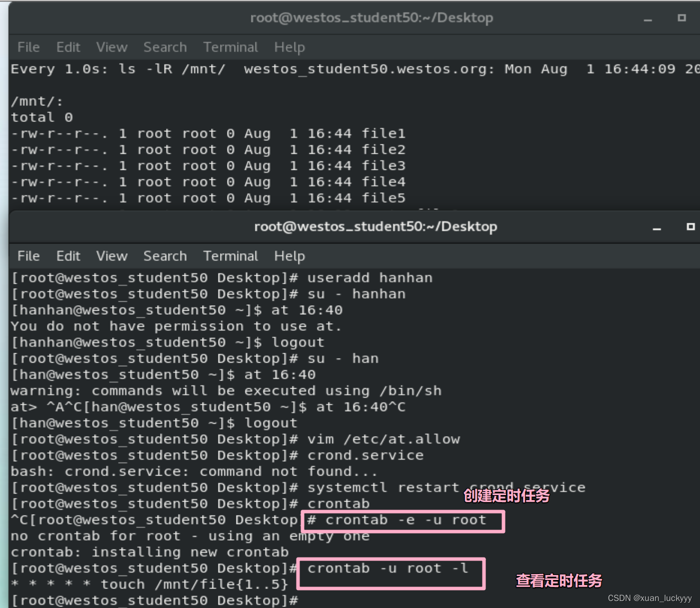
Task: Click the back terminal title bar text
Action: [371, 18]
